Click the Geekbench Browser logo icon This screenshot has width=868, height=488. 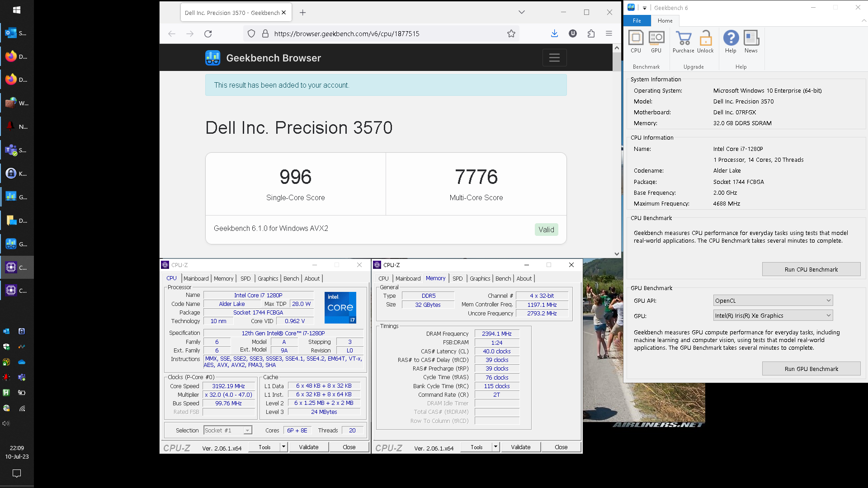click(x=212, y=58)
